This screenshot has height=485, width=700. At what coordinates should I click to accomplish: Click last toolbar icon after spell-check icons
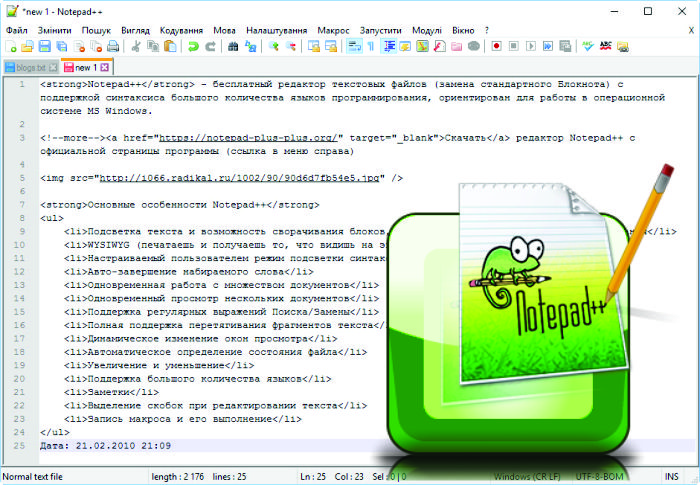pyautogui.click(x=622, y=46)
